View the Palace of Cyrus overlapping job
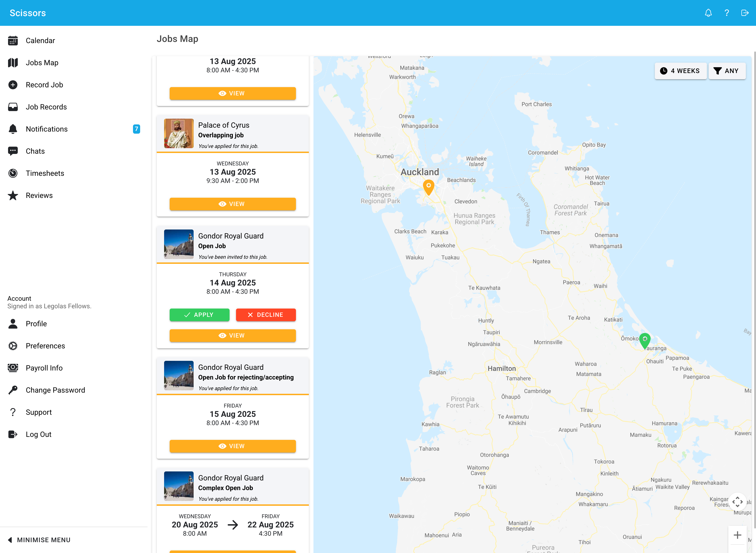This screenshot has width=756, height=553. click(x=232, y=204)
